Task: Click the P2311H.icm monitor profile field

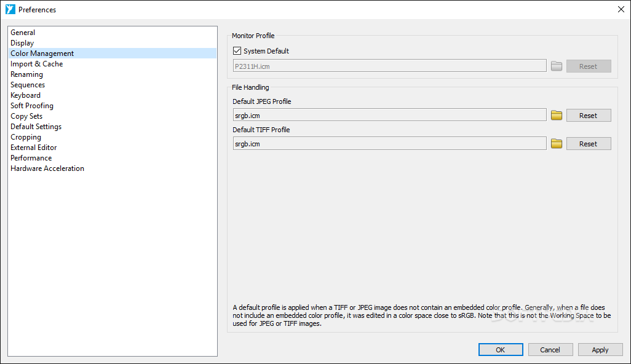Action: point(389,66)
